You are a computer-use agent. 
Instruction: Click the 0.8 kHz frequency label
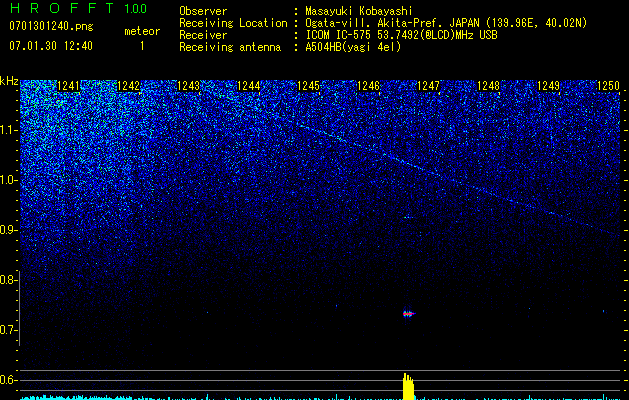(x=9, y=280)
